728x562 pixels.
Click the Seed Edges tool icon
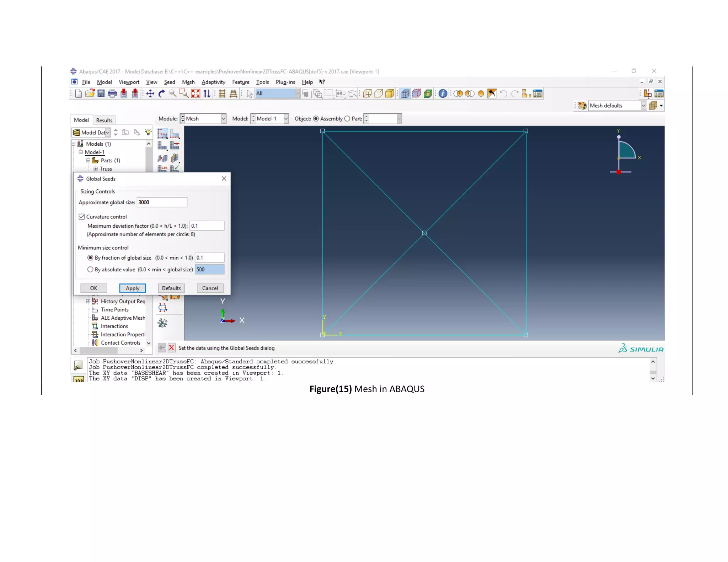pyautogui.click(x=175, y=134)
